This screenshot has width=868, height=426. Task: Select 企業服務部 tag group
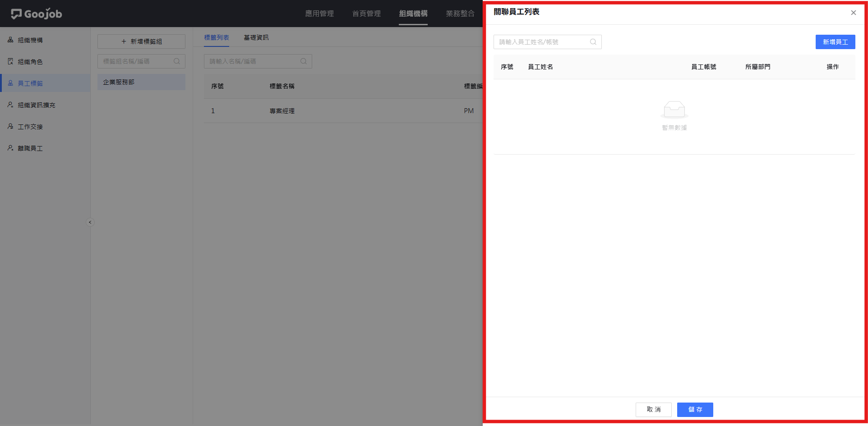coord(141,82)
